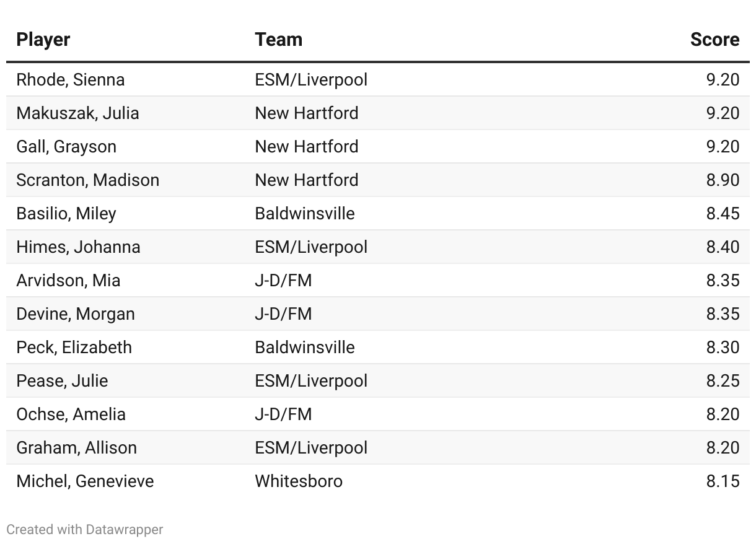Select Ochse, Amelia in the table
This screenshot has width=756, height=544.
point(71,415)
